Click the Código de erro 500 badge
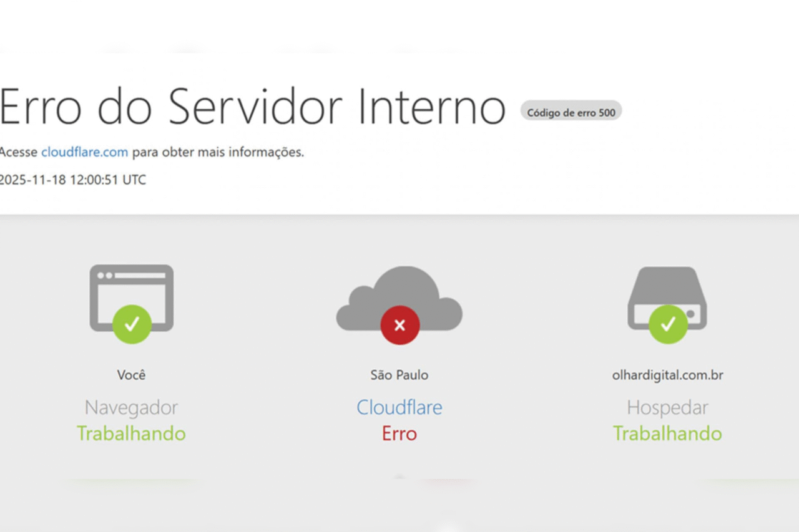Viewport: 799px width, 532px height. 571,113
